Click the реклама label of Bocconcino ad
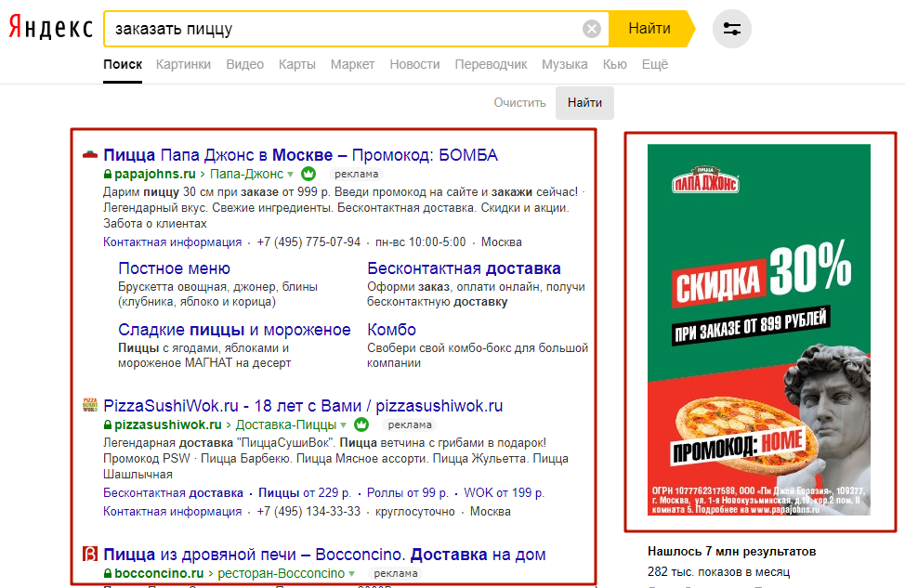 (396, 573)
